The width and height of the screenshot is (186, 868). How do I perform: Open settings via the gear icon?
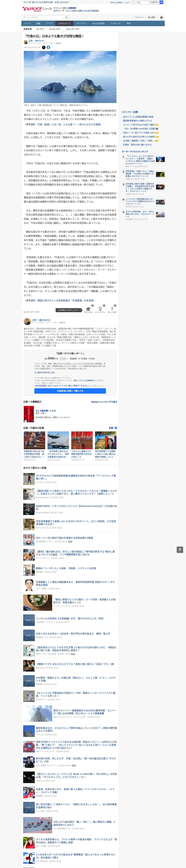pyautogui.click(x=161, y=18)
